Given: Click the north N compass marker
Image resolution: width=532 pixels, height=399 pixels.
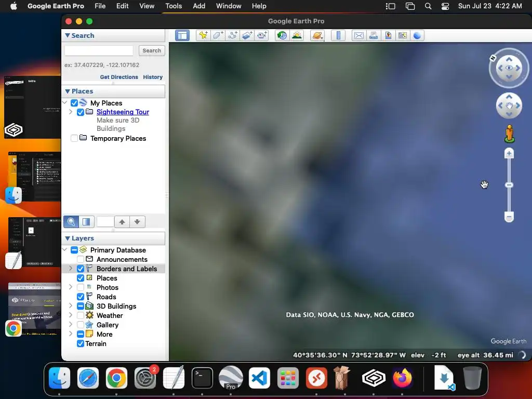Looking at the screenshot, I should pyautogui.click(x=493, y=58).
